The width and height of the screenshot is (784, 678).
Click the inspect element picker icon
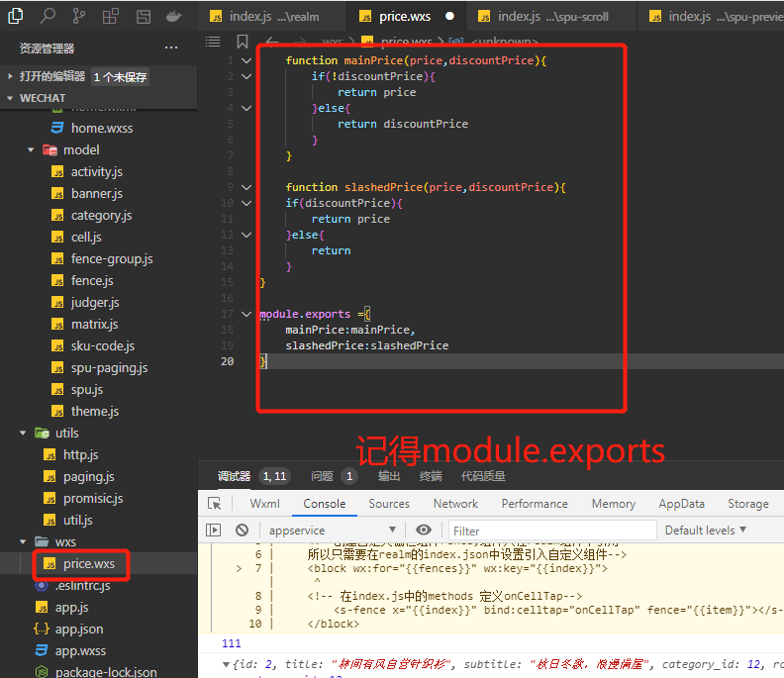pos(214,503)
